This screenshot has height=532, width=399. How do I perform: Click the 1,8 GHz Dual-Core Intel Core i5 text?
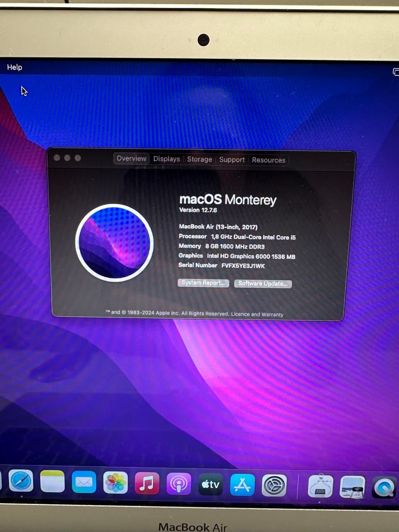254,237
